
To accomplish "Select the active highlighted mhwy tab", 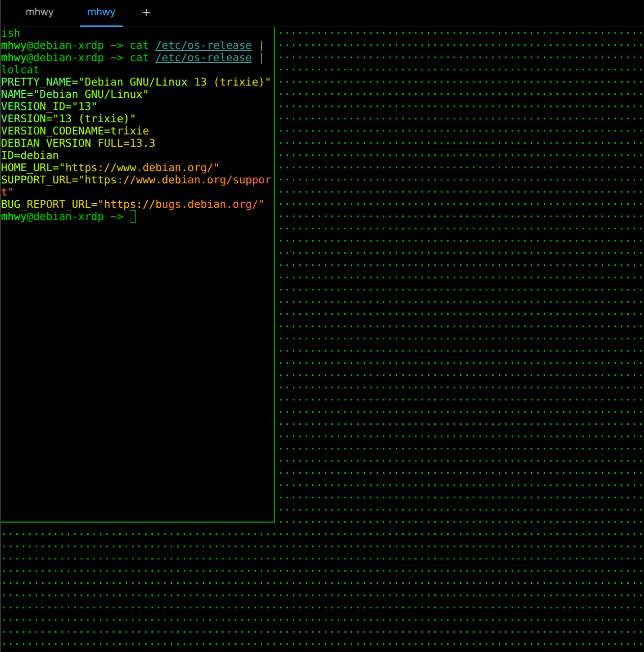I will pyautogui.click(x=101, y=12).
